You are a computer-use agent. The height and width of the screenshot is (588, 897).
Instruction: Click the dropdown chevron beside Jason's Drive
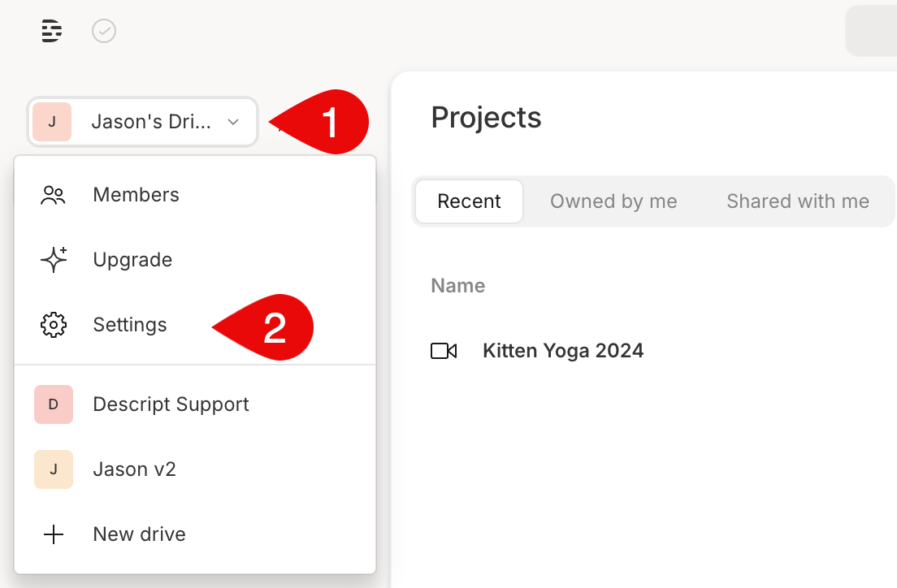233,122
